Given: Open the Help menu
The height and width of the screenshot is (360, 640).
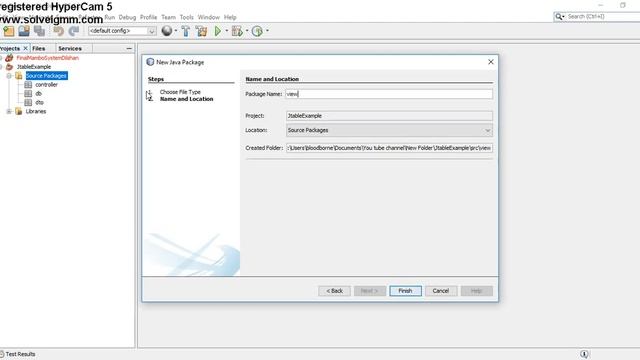Looking at the screenshot, I should (x=230, y=17).
